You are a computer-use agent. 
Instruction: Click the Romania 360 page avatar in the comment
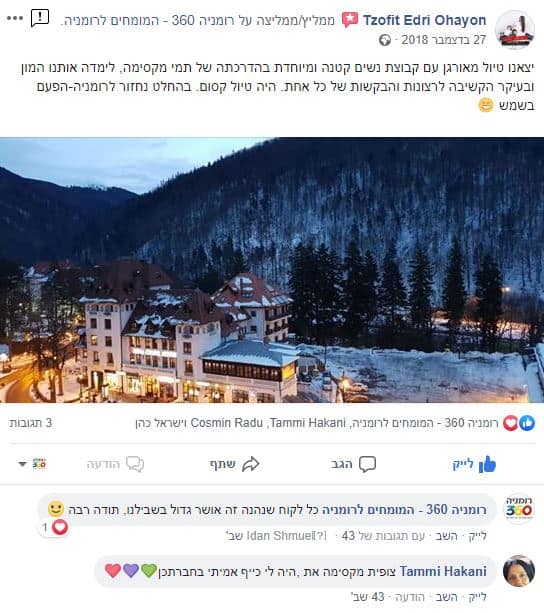tap(519, 508)
